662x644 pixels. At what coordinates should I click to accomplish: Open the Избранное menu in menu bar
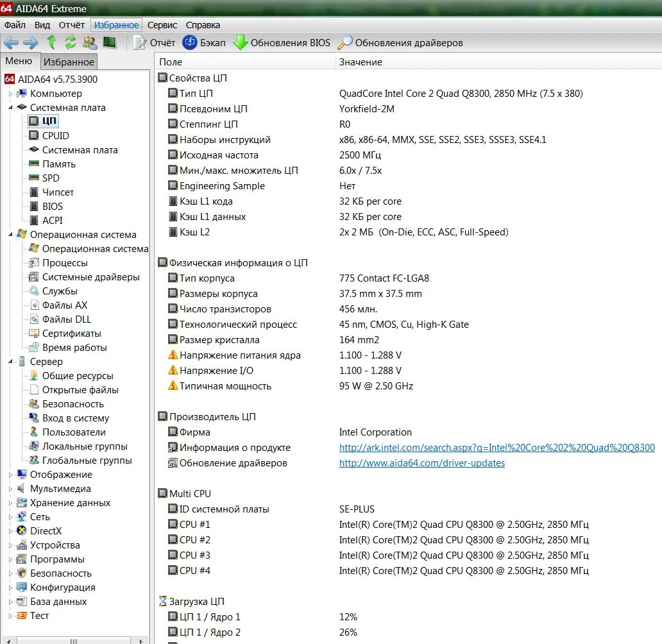[116, 25]
